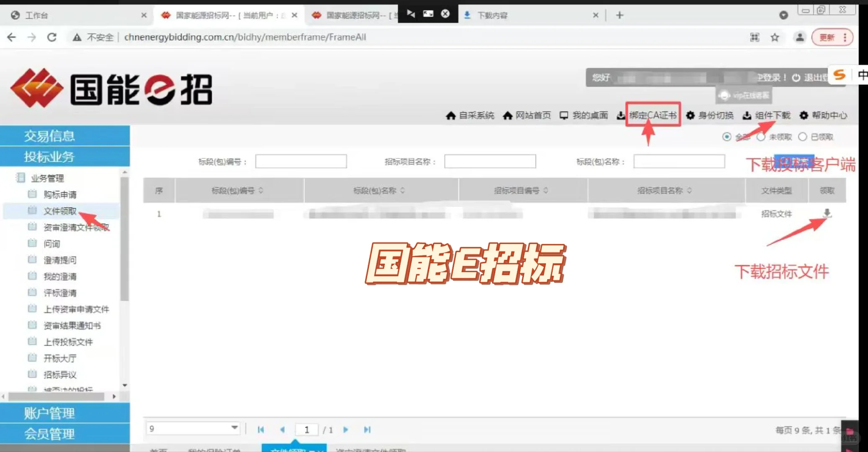Open vip在线客服 customer service
Viewport: 868px width, 452px height.
pos(743,95)
